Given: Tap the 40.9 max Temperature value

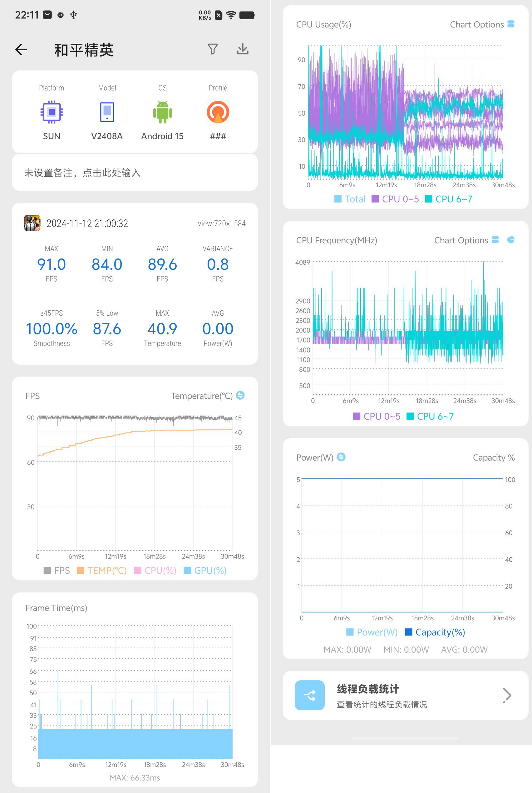Looking at the screenshot, I should (x=163, y=329).
